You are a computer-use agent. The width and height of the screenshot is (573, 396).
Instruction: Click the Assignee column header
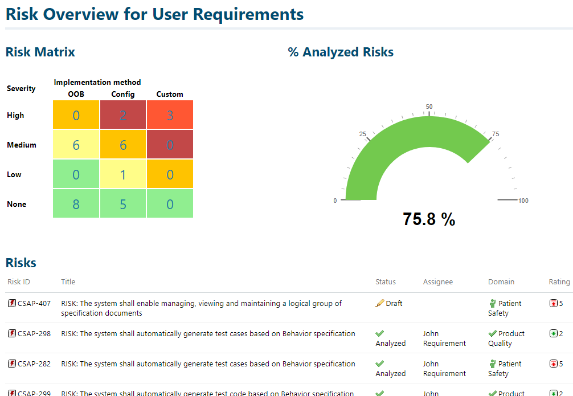[438, 282]
